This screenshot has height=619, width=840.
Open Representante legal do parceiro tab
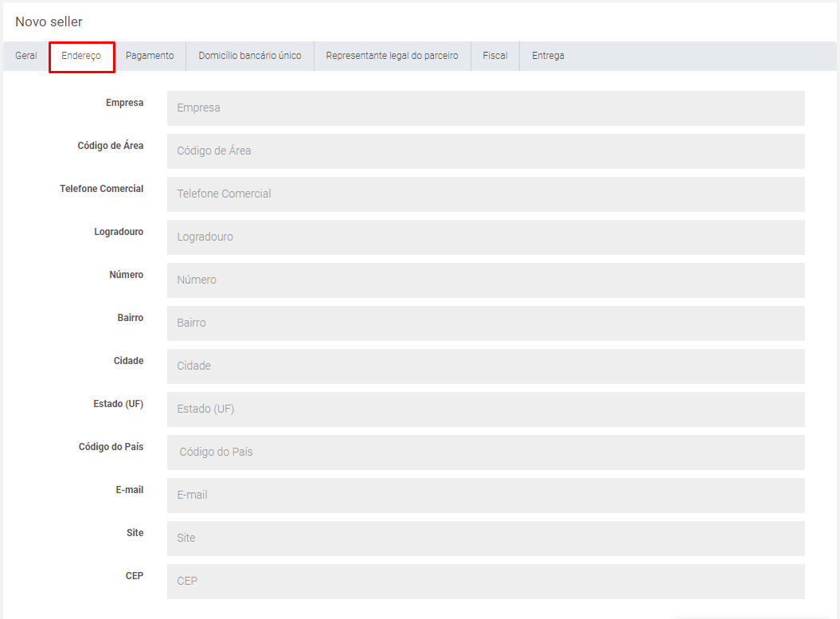click(393, 56)
